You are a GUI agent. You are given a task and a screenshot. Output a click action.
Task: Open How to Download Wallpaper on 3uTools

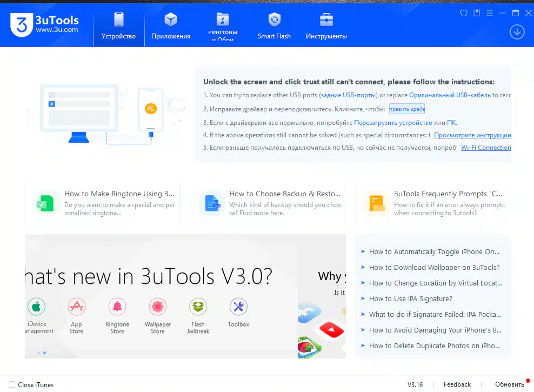click(x=434, y=267)
